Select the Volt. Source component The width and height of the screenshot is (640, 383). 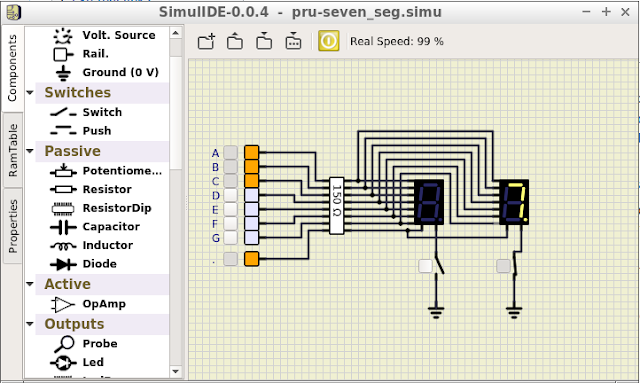pyautogui.click(x=104, y=36)
